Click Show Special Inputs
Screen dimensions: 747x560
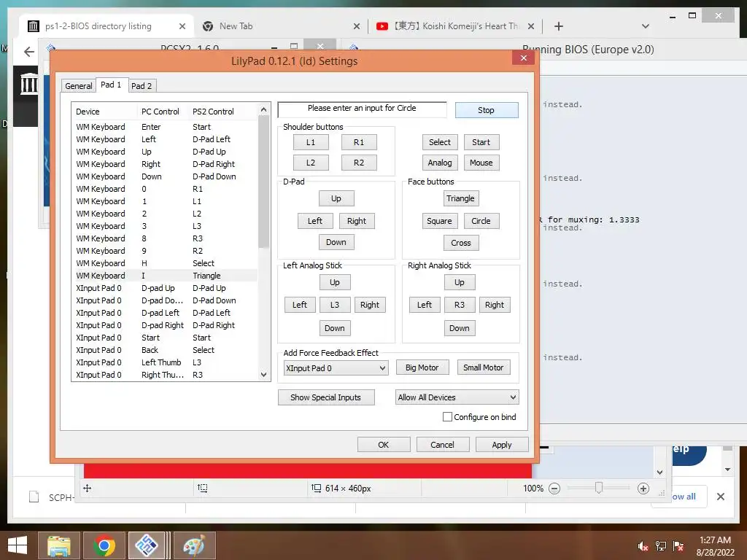(326, 397)
